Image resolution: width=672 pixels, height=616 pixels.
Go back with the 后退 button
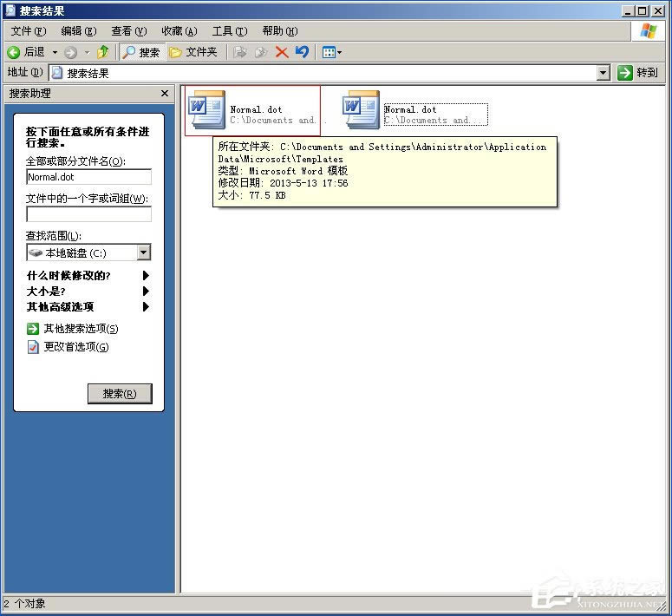[x=27, y=52]
